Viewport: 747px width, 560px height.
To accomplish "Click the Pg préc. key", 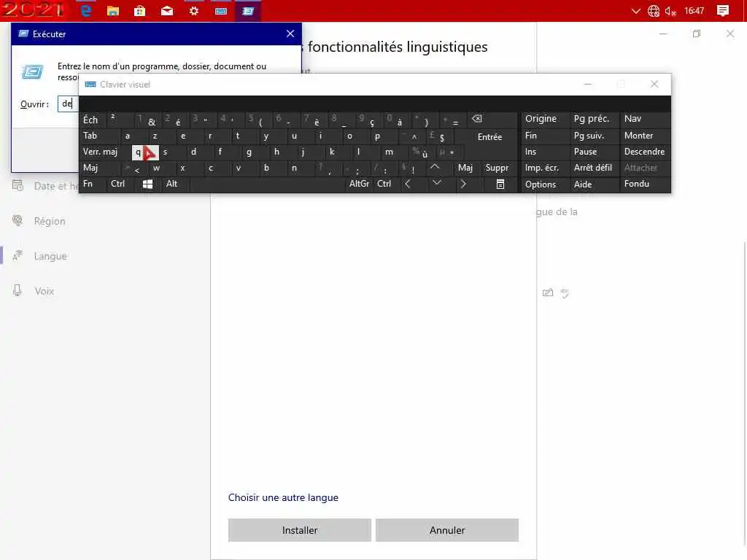I will (x=591, y=119).
